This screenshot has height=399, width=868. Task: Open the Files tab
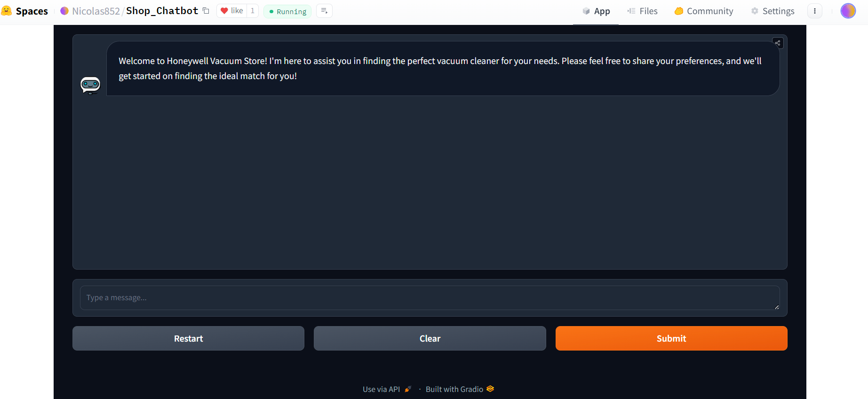[642, 11]
